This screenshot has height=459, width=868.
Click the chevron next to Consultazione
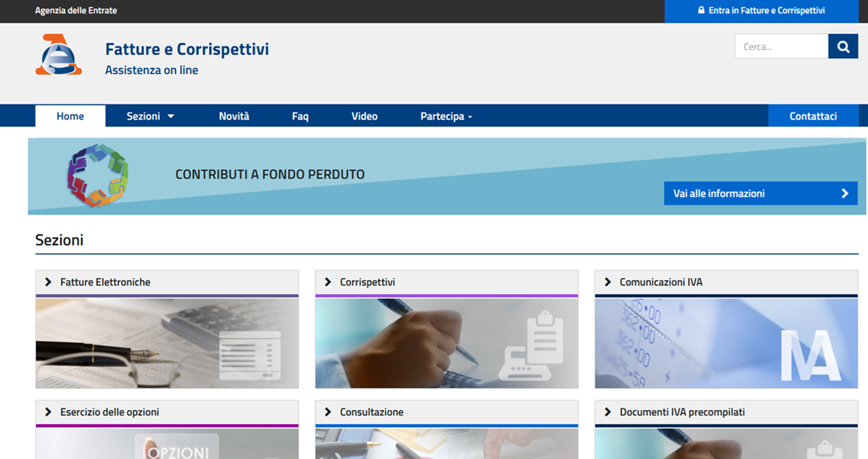(x=328, y=412)
